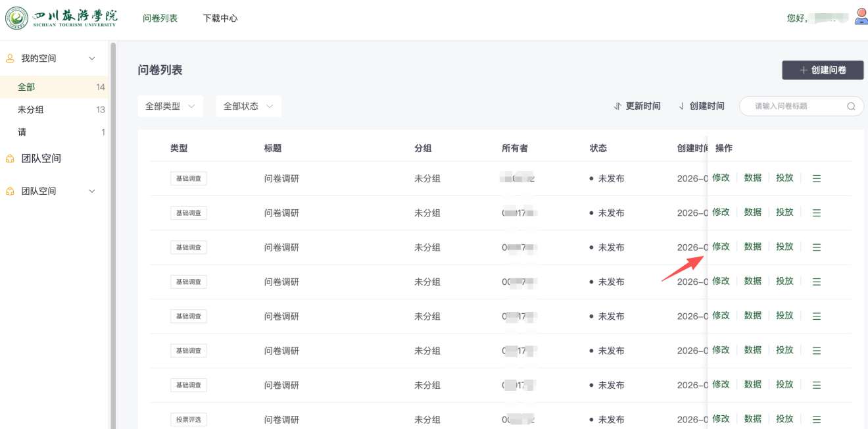This screenshot has width=868, height=429.
Task: Open the more menu icon in the sixth table row
Action: click(817, 351)
